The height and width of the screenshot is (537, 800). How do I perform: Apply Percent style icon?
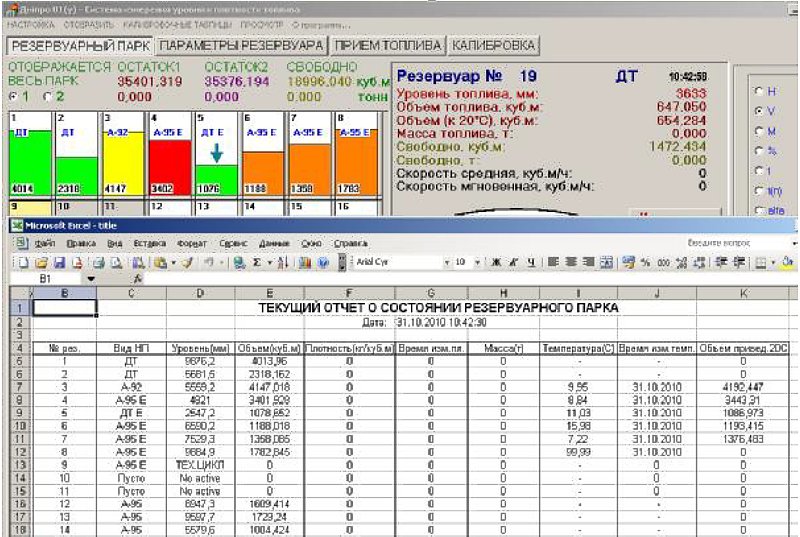[x=646, y=262]
